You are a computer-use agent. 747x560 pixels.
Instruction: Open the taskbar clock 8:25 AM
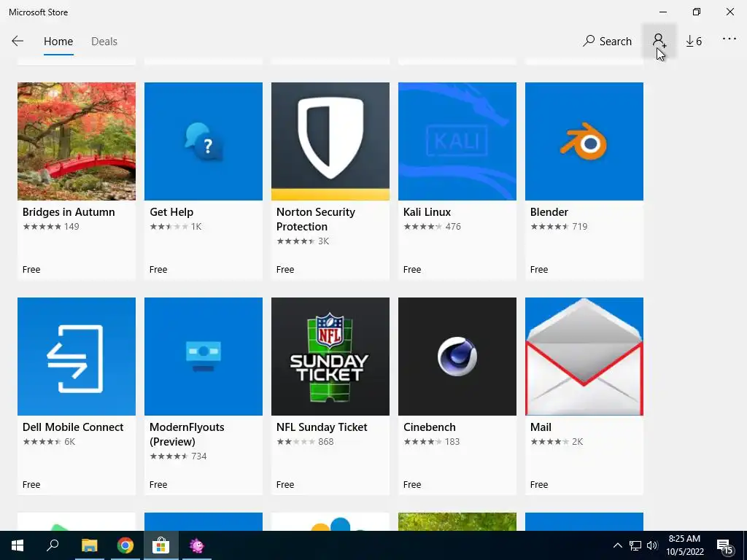coord(684,545)
